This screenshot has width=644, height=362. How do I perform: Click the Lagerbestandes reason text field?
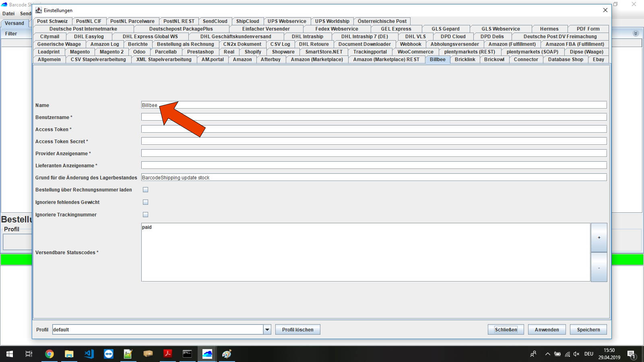[374, 177]
